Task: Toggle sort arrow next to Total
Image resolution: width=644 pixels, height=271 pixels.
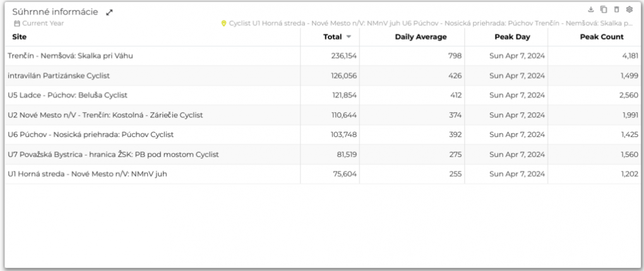Action: click(349, 37)
